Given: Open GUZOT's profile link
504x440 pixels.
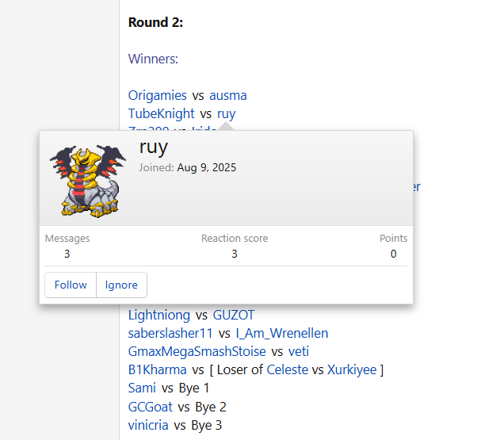Looking at the screenshot, I should [234, 315].
